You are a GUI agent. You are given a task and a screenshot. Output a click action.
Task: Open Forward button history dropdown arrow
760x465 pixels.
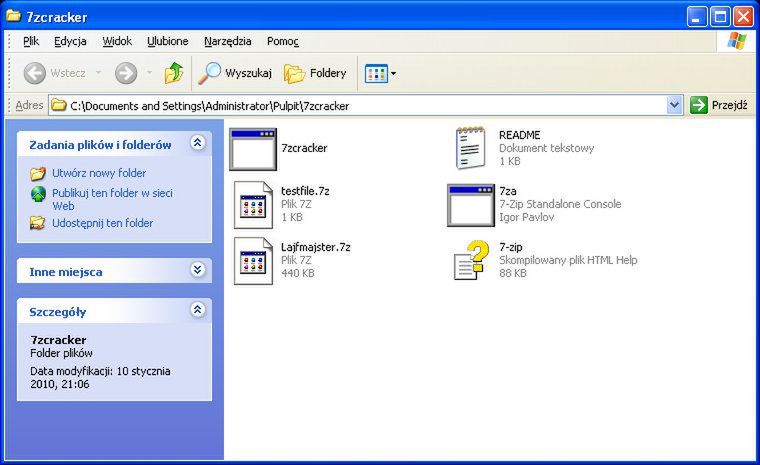point(149,73)
